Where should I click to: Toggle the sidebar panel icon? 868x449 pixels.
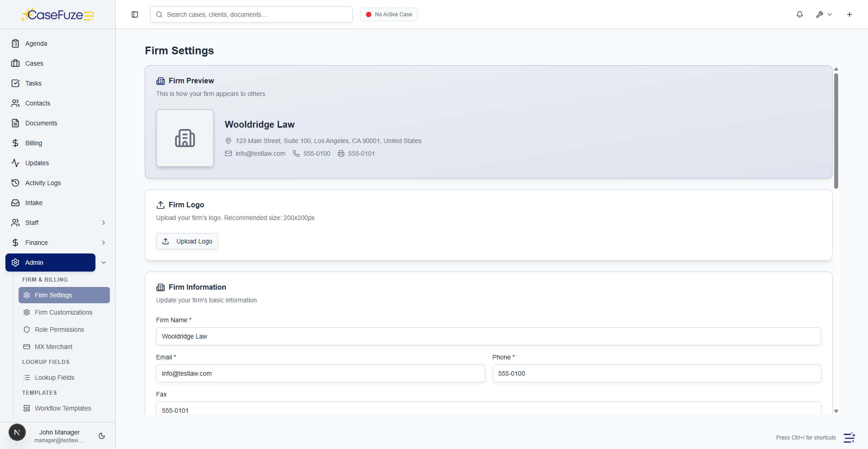coord(135,14)
